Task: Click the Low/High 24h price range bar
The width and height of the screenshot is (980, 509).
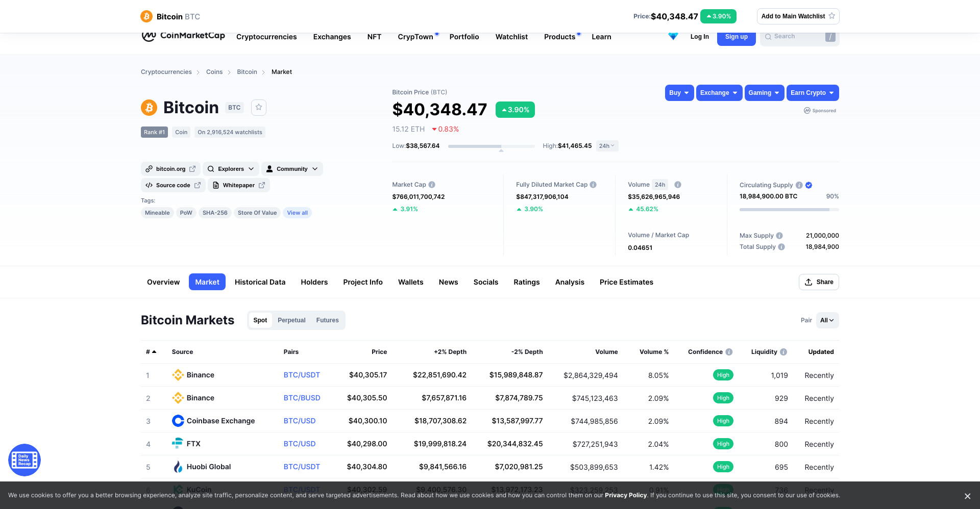Action: point(492,146)
